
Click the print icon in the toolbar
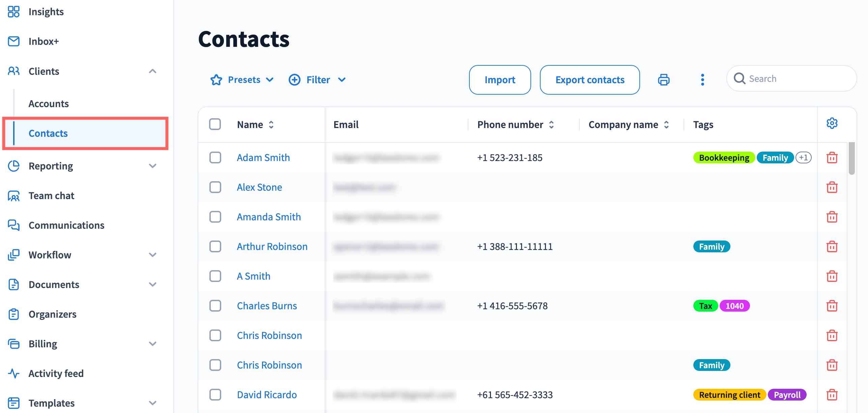coord(664,80)
